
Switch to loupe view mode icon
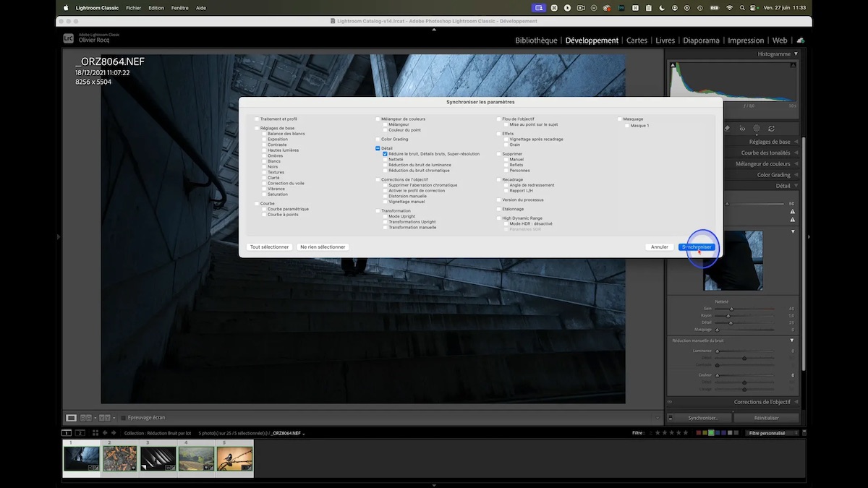(71, 418)
